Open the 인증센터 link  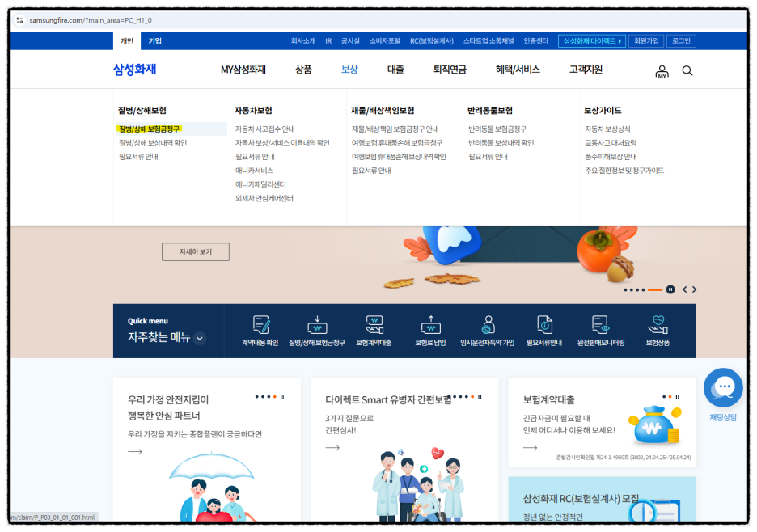click(x=536, y=41)
